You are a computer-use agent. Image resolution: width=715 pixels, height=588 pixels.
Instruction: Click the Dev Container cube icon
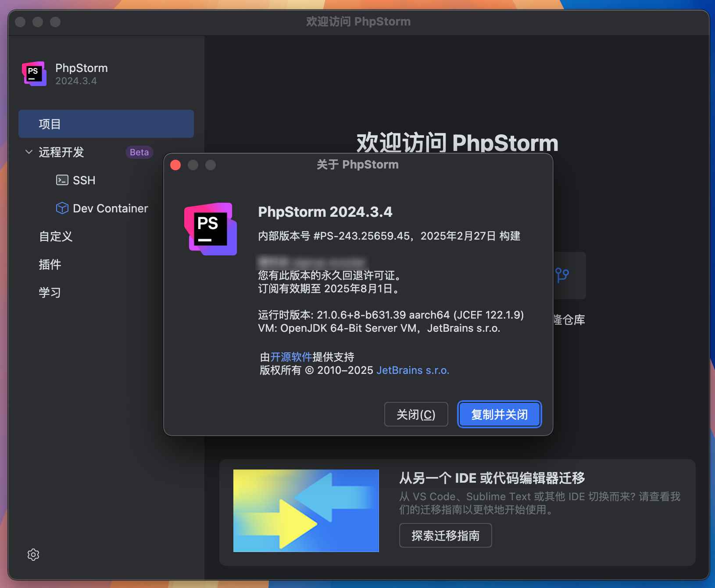tap(62, 208)
